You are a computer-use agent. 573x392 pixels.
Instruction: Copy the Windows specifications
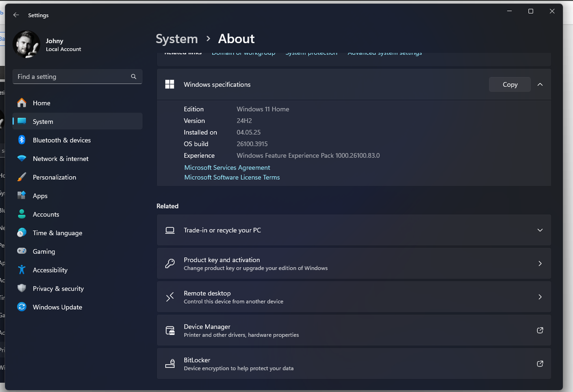pyautogui.click(x=510, y=84)
